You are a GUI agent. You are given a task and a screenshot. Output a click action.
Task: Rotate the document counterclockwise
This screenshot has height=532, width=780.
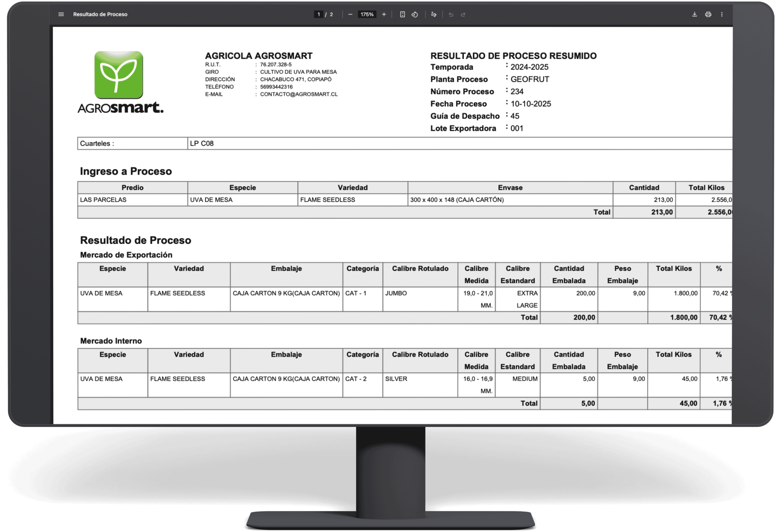click(415, 14)
